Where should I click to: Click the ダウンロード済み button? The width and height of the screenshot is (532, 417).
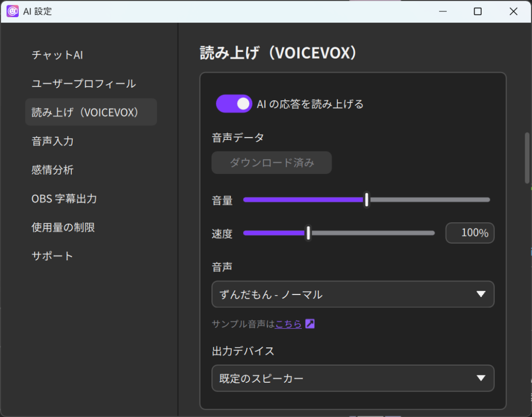[x=271, y=163]
